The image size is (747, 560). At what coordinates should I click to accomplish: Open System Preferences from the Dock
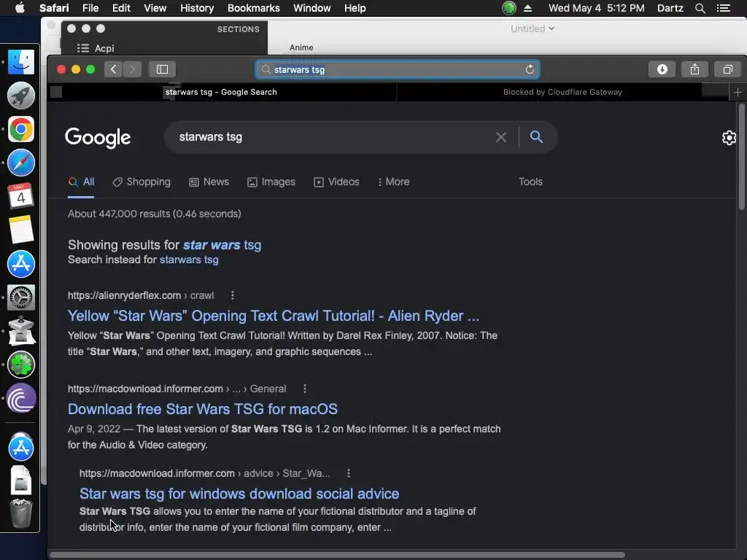(21, 297)
